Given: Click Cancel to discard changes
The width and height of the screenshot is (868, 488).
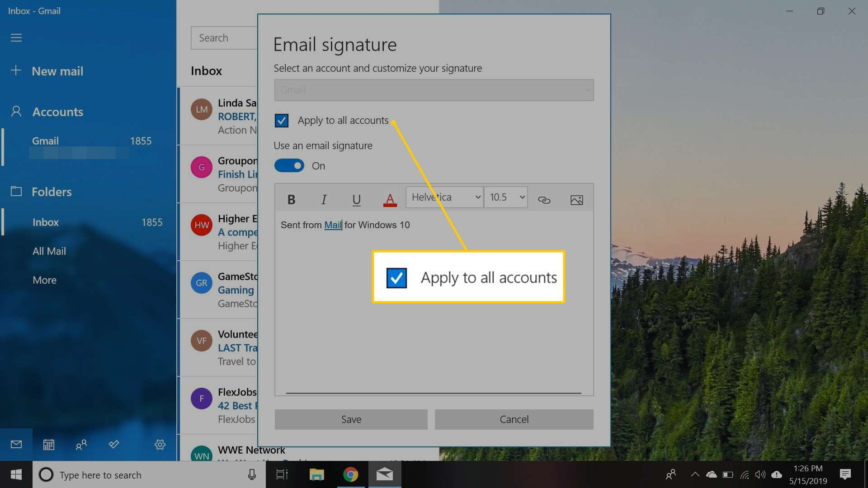Looking at the screenshot, I should (514, 418).
